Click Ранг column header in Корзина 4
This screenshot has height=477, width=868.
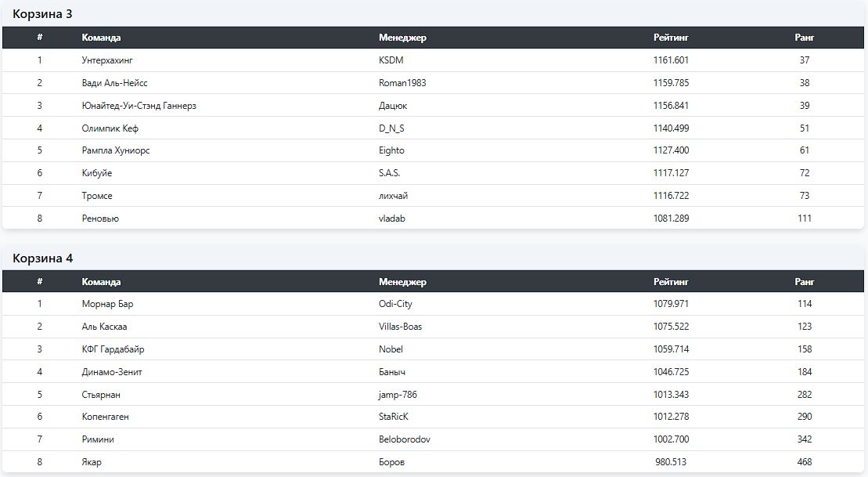click(805, 282)
